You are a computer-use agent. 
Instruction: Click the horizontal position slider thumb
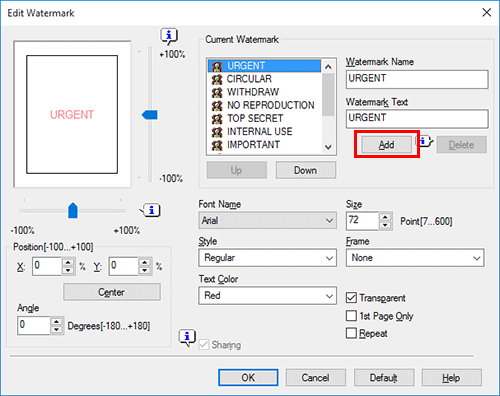click(73, 210)
